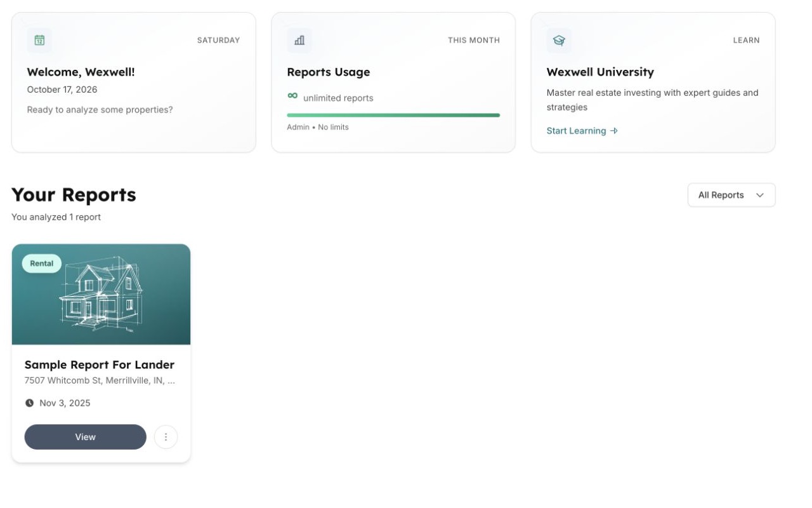The width and height of the screenshot is (812, 508).
Task: Click the LEARN label
Action: [746, 40]
